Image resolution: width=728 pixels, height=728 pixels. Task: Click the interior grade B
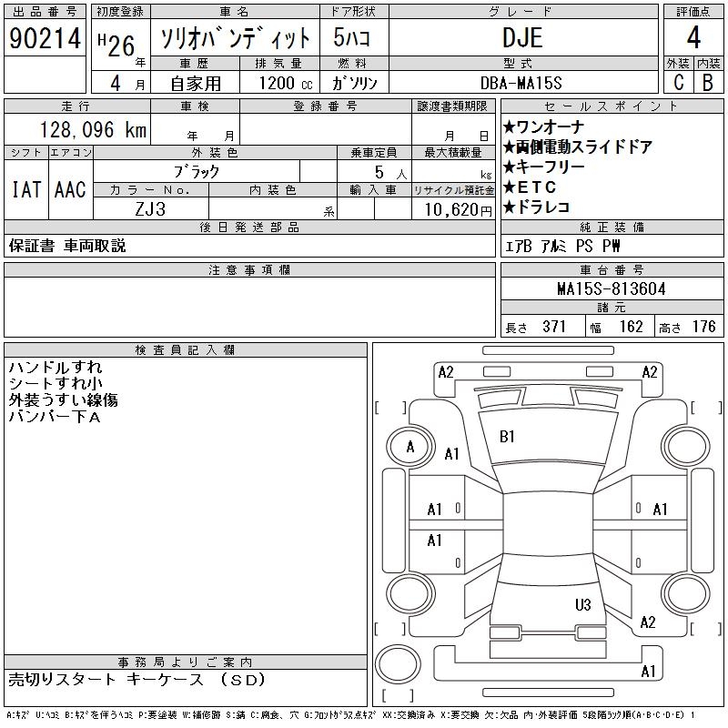708,83
